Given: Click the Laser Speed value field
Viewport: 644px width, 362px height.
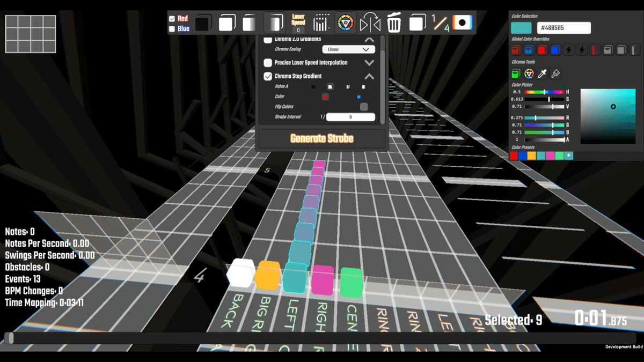Looking at the screenshot, I should [x=298, y=31].
